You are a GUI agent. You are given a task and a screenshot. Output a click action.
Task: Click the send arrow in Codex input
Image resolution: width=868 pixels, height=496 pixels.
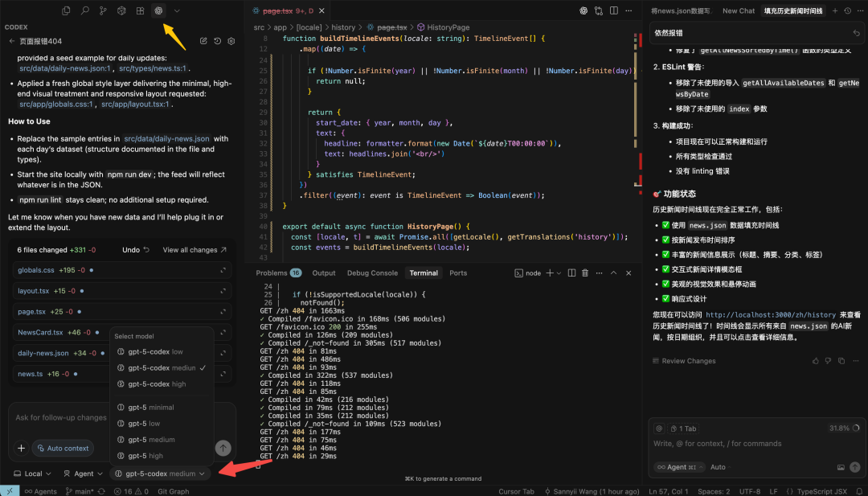click(223, 448)
